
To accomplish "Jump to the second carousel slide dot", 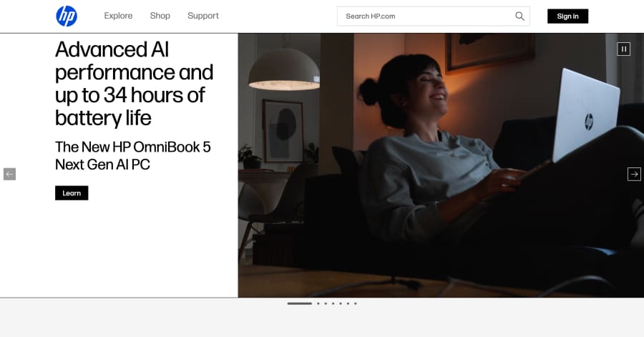I will tap(318, 303).
